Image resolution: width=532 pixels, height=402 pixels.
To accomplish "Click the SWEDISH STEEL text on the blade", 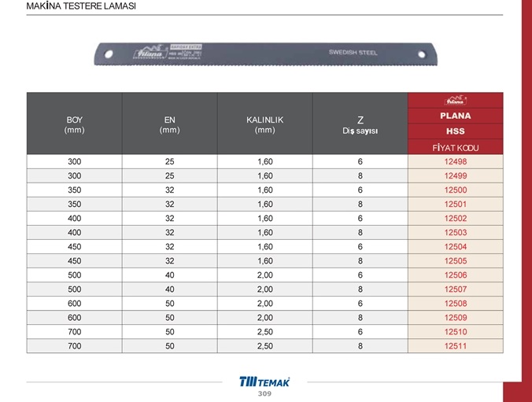I will pos(353,53).
